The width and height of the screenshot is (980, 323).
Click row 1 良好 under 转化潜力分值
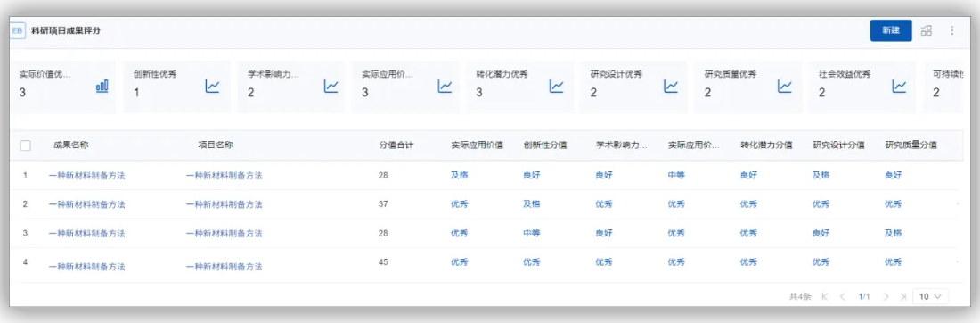pyautogui.click(x=748, y=175)
